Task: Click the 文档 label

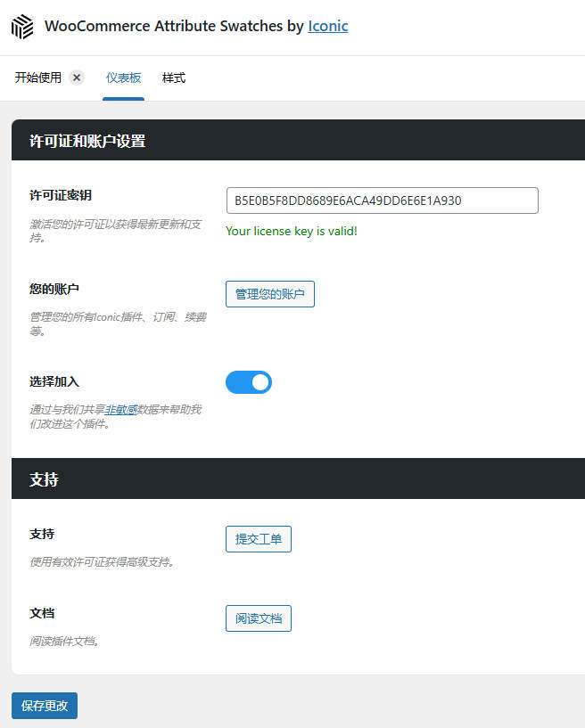Action: [42, 613]
